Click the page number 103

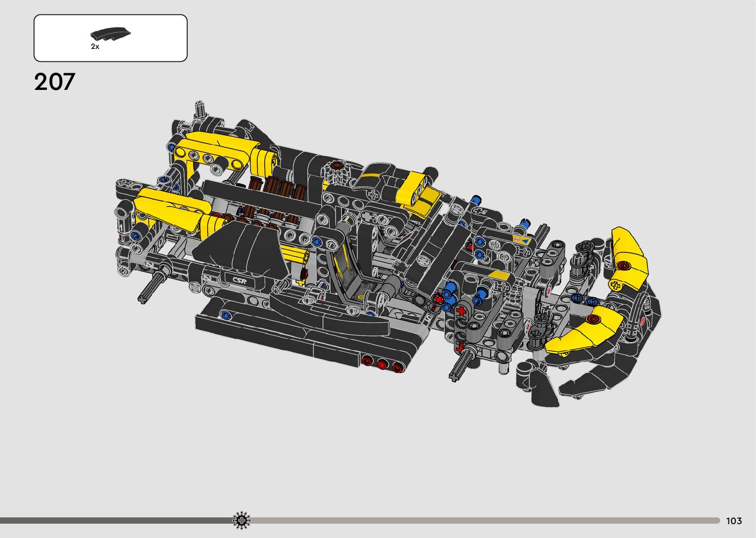tap(734, 521)
